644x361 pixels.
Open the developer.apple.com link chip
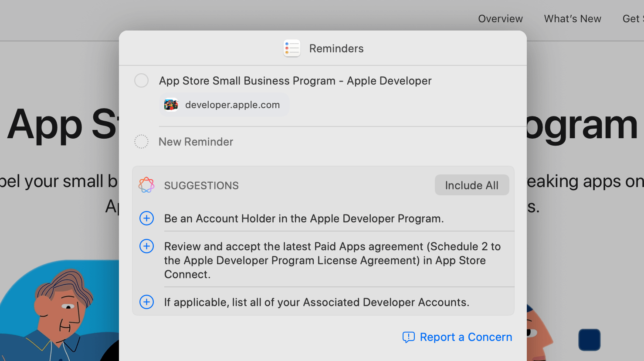point(224,105)
